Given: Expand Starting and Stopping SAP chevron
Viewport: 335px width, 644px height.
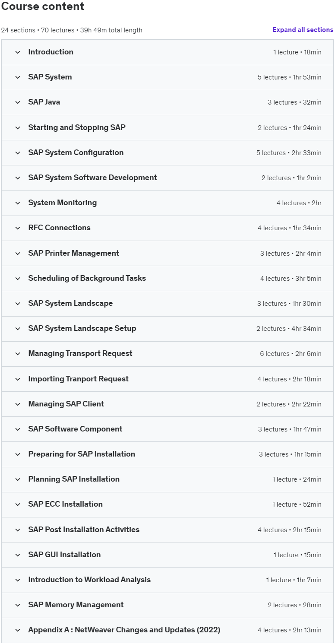Looking at the screenshot, I should point(18,128).
